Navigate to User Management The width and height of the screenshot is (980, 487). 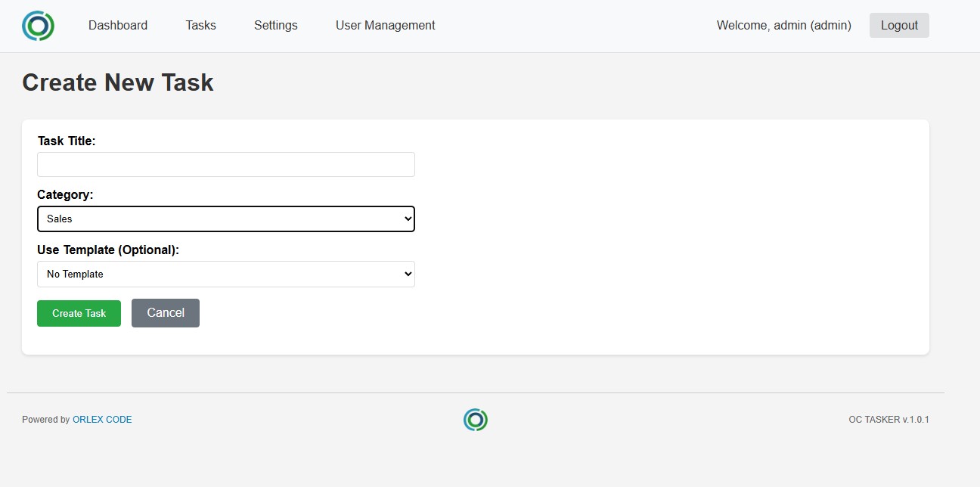point(385,26)
